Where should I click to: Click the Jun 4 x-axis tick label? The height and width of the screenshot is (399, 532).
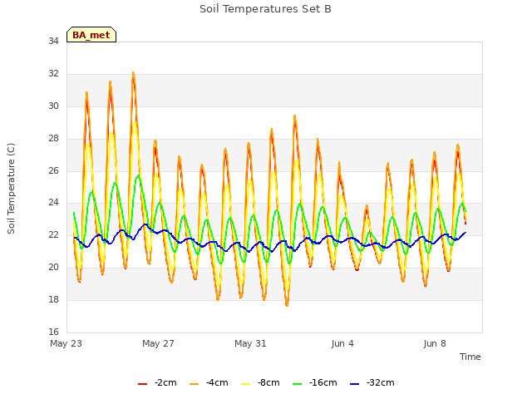point(342,343)
